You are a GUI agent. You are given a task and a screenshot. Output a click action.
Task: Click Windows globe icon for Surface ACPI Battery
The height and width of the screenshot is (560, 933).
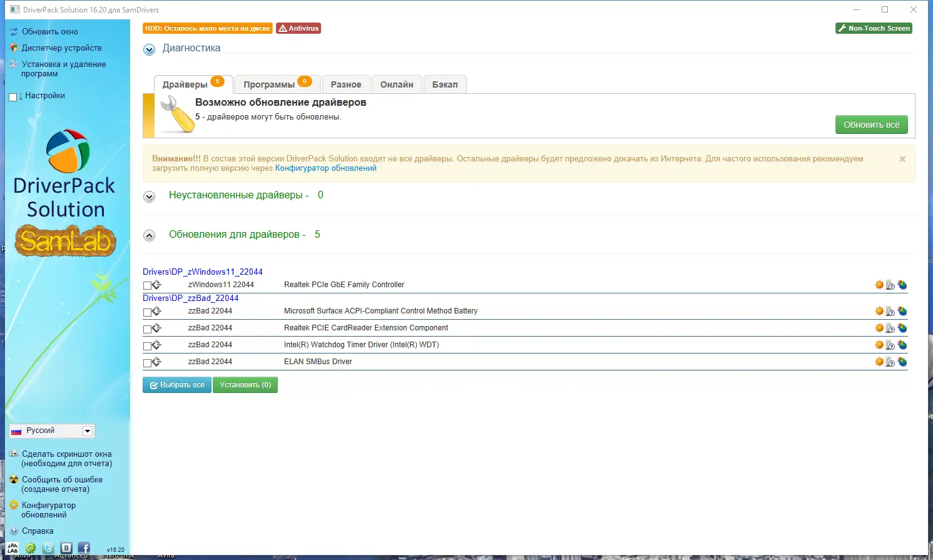tap(902, 311)
